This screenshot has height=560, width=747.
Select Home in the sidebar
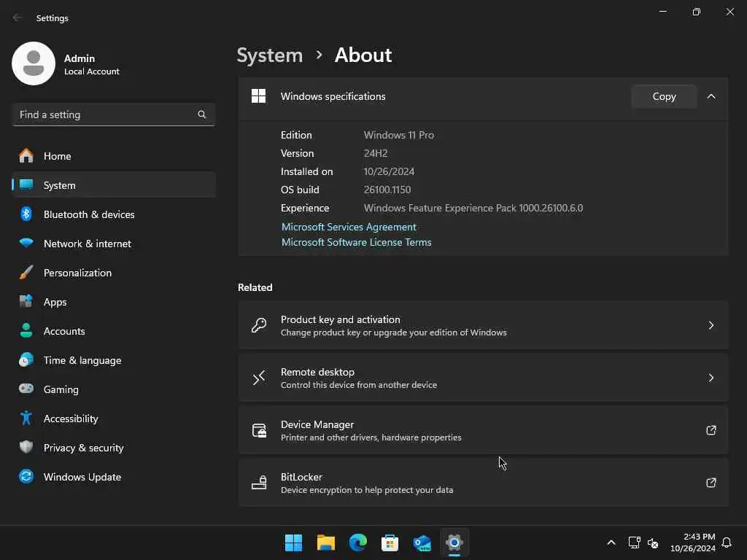coord(114,156)
